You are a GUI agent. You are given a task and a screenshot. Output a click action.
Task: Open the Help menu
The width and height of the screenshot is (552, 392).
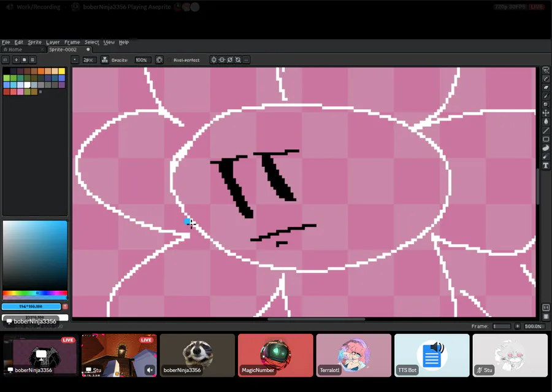[x=123, y=42]
